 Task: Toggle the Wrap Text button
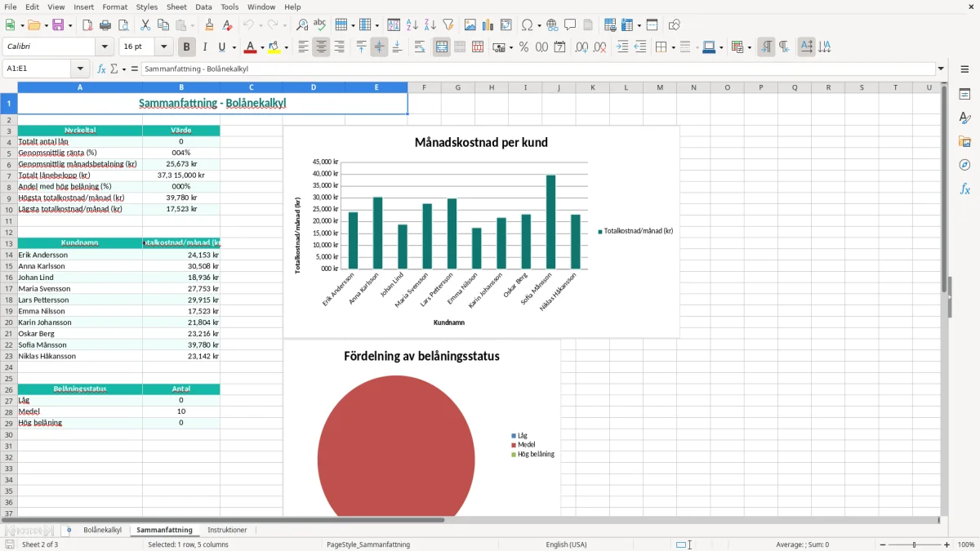(x=420, y=47)
